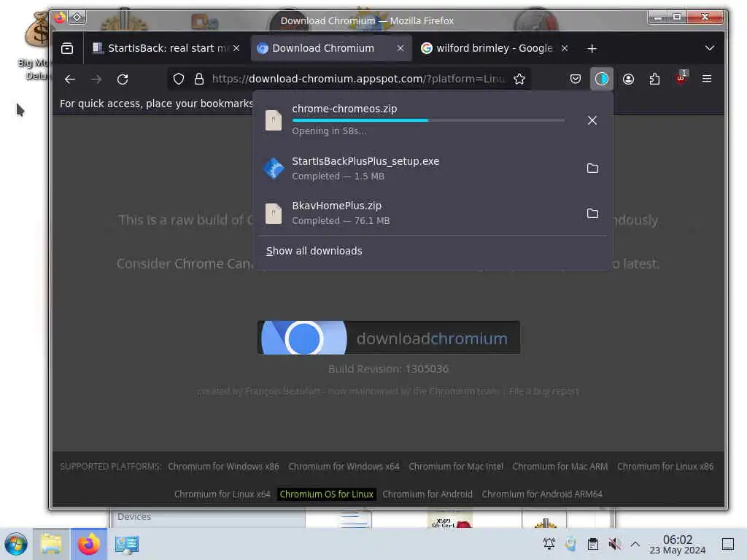747x560 pixels.
Task: Click the keep-on-all-desktops titlebar icon
Action: (77, 17)
